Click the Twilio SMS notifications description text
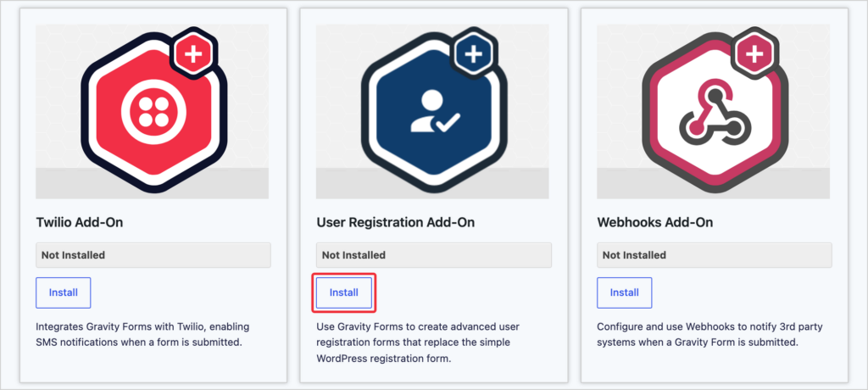 (142, 334)
